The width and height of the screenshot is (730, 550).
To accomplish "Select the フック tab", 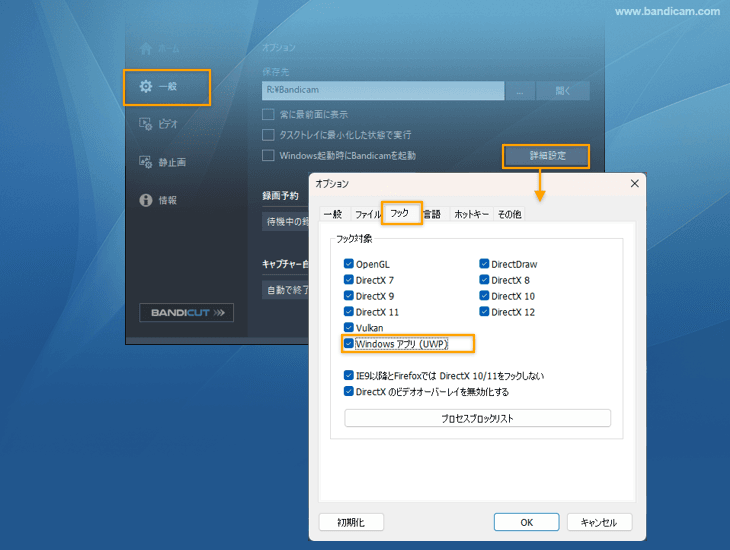I will (x=400, y=213).
